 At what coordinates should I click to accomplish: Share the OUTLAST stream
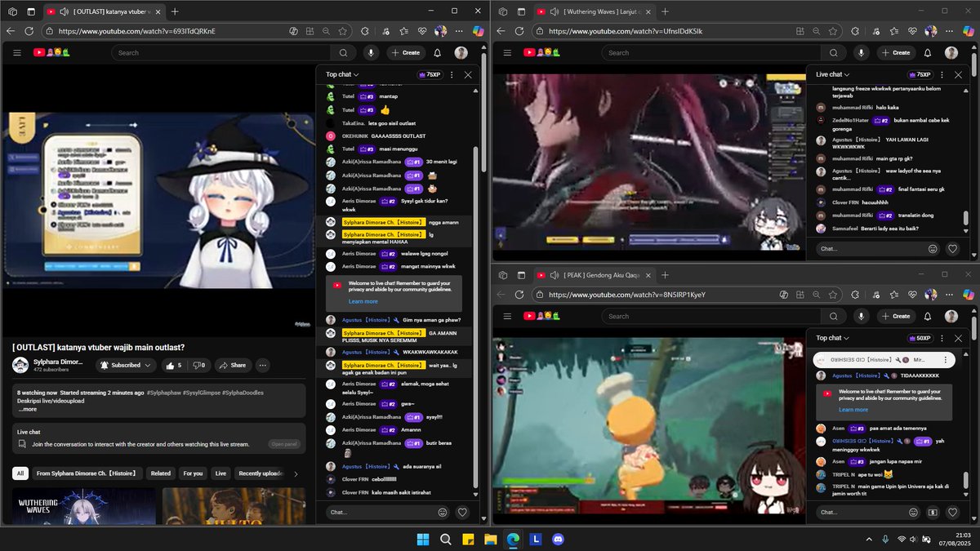[x=233, y=365]
